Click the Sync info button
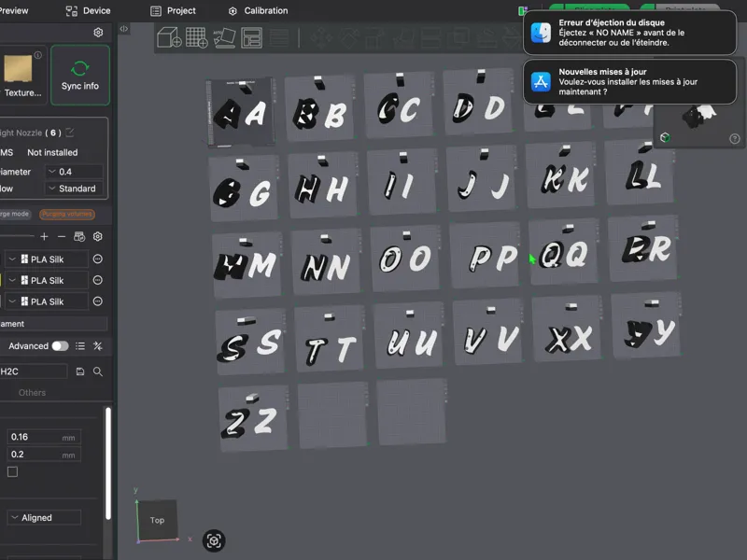 point(80,76)
